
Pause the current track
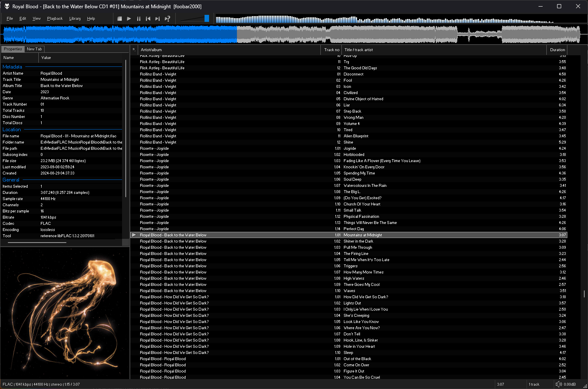point(139,19)
